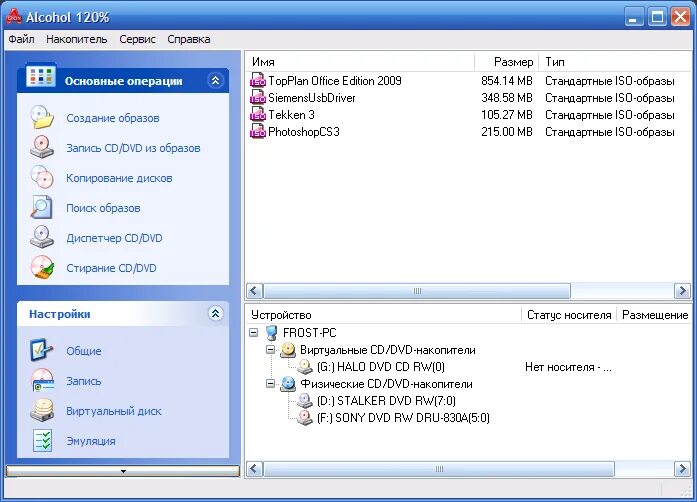Click the Эмуляция checklist icon
This screenshot has width=697, height=502.
tap(42, 440)
